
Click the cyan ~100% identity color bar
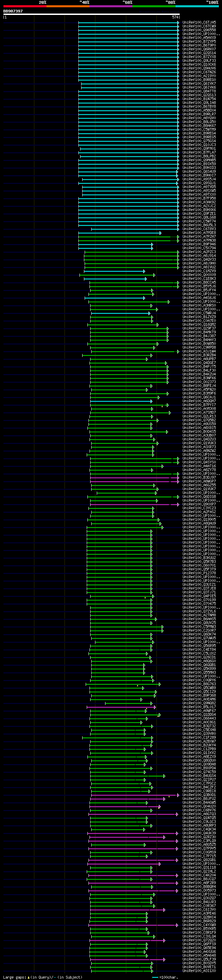tap(197, 7)
